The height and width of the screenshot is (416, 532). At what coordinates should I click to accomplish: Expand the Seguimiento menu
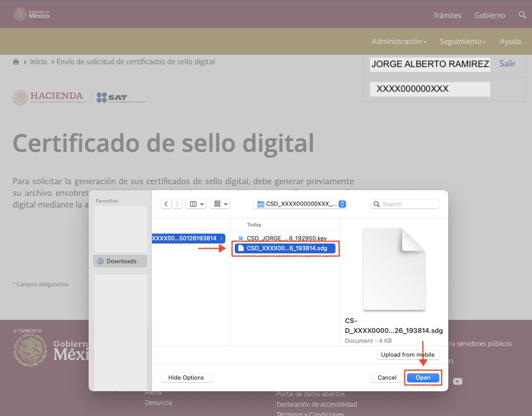(x=463, y=41)
